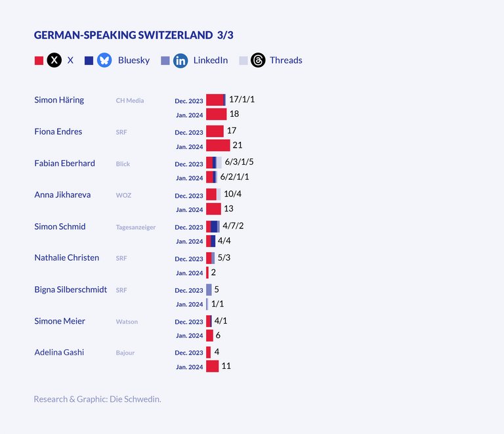Image resolution: width=504 pixels, height=434 pixels.
Task: Click the name Simon Häring
Action: pyautogui.click(x=59, y=100)
